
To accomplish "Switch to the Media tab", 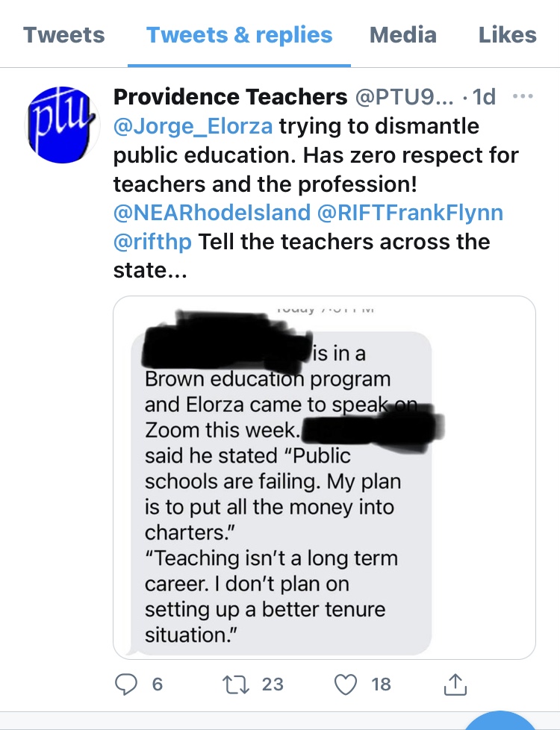I will point(403,35).
